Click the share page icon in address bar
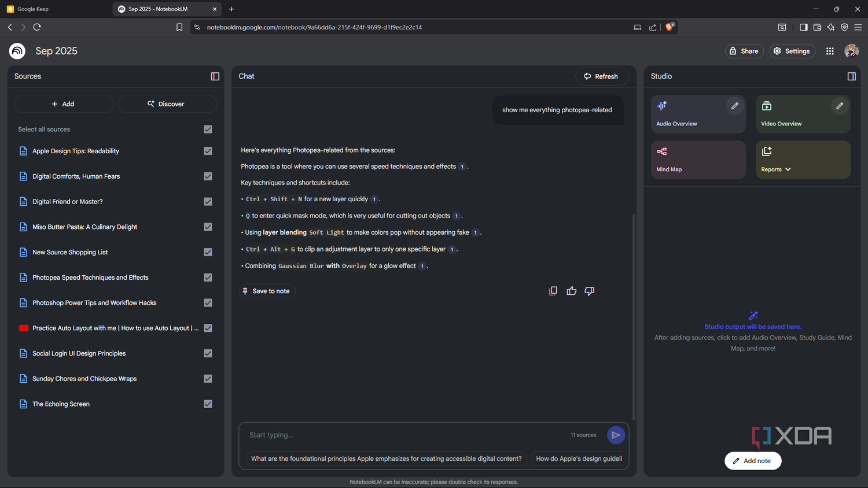868x488 pixels. pyautogui.click(x=653, y=27)
